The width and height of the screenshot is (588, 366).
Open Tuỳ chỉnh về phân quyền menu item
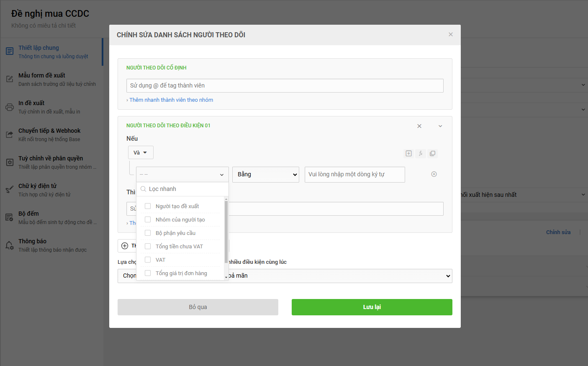point(51,162)
